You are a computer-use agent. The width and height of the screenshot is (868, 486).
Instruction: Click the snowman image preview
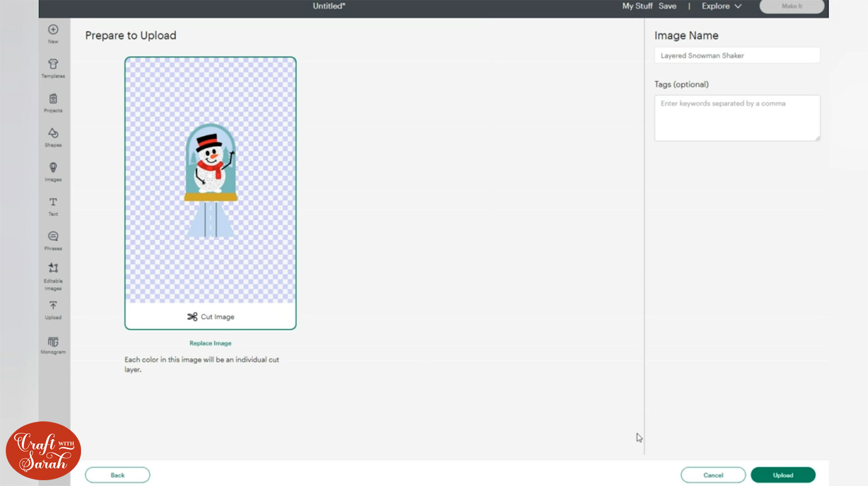tap(211, 181)
